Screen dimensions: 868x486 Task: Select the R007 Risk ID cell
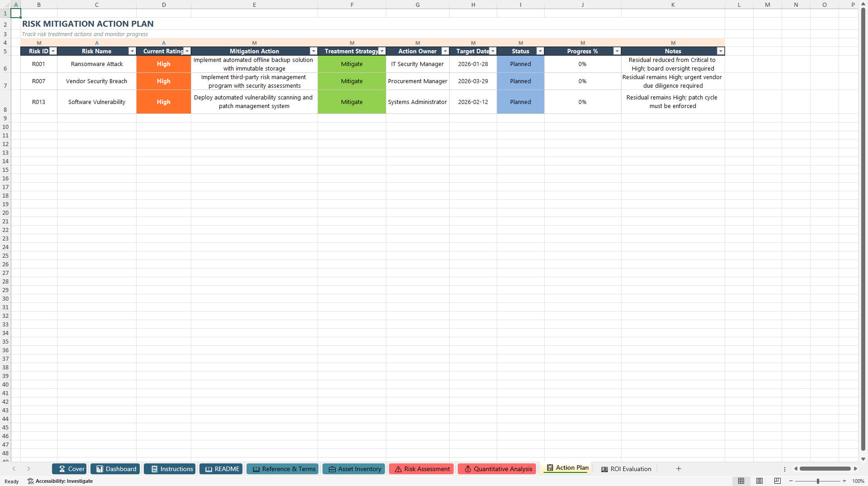pos(38,81)
